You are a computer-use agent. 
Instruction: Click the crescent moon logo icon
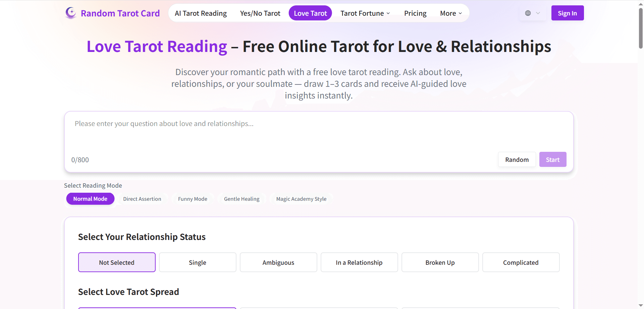pyautogui.click(x=71, y=13)
